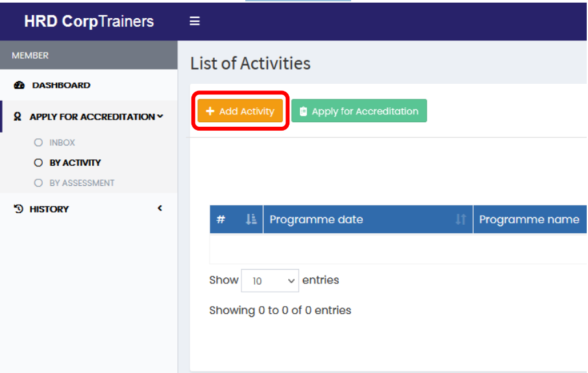Collapse the Apply for Accreditation chevron
This screenshot has width=588, height=373.
point(160,116)
